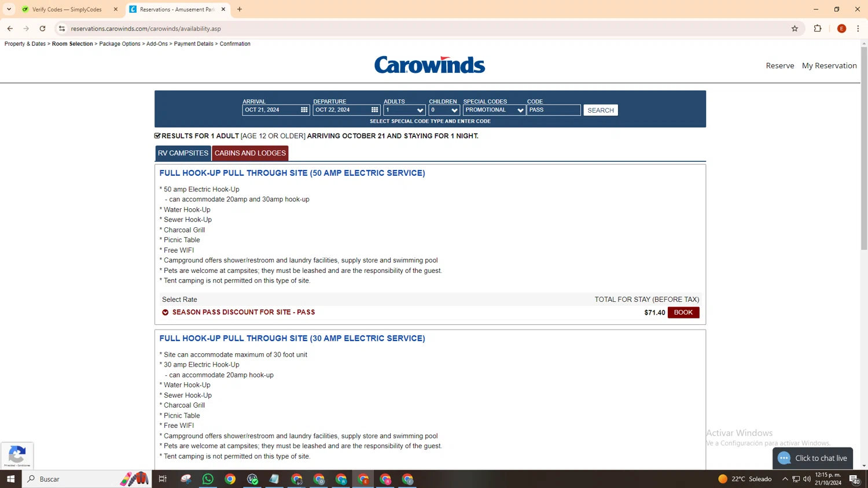
Task: Click the 30 Amp Electric Service site heading
Action: [292, 338]
